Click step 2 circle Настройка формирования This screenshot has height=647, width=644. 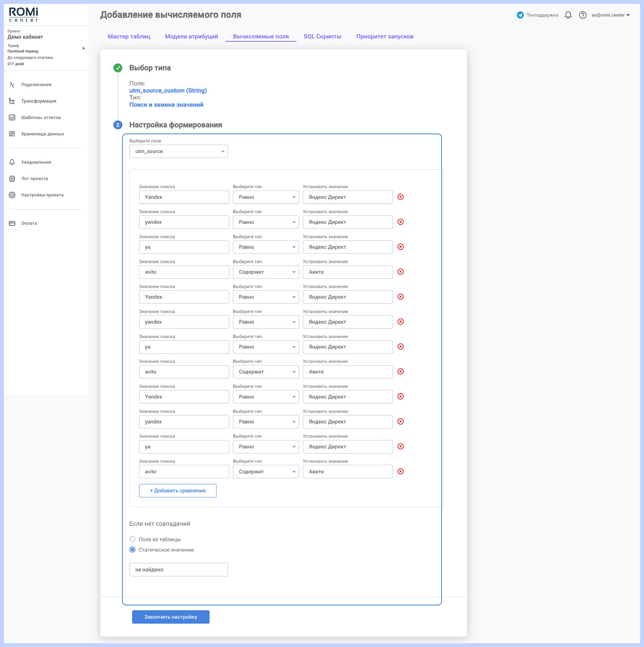[118, 125]
